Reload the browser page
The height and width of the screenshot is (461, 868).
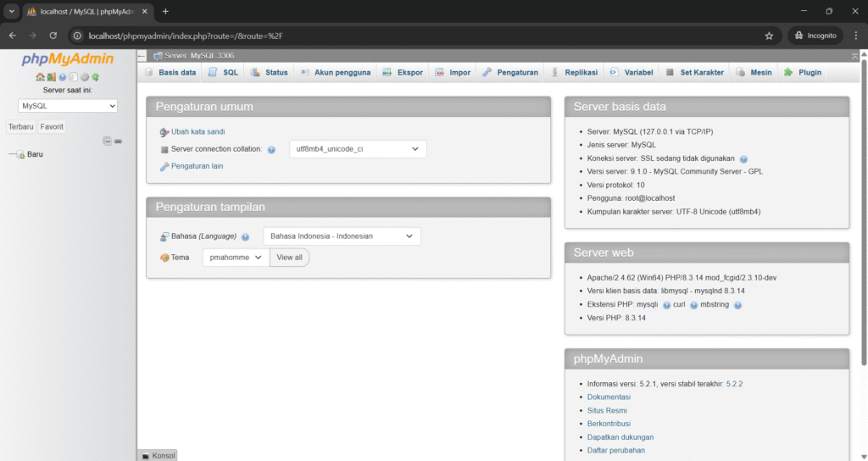53,36
